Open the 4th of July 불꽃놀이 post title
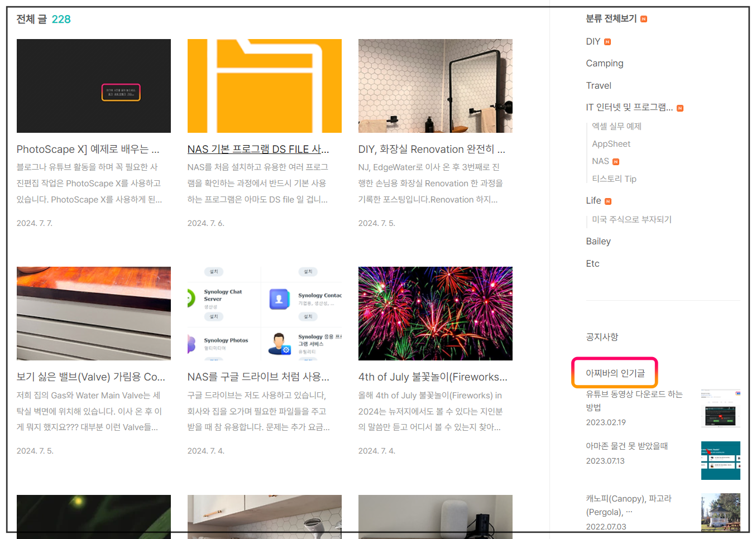 pyautogui.click(x=433, y=377)
